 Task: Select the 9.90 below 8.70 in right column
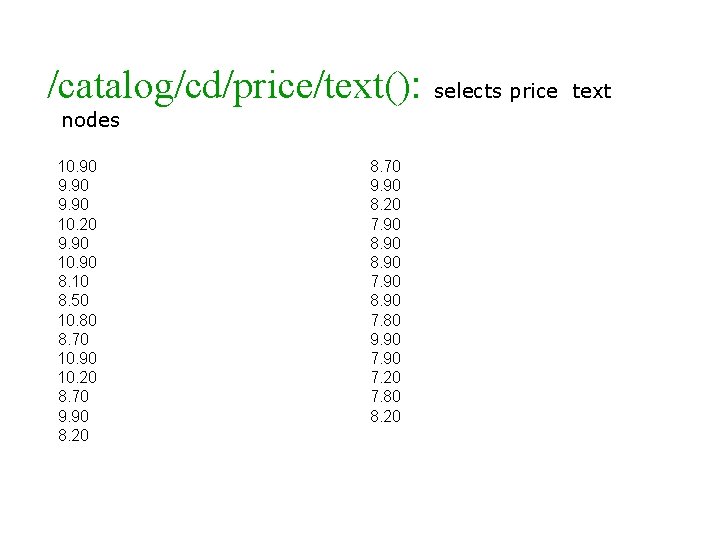[385, 185]
